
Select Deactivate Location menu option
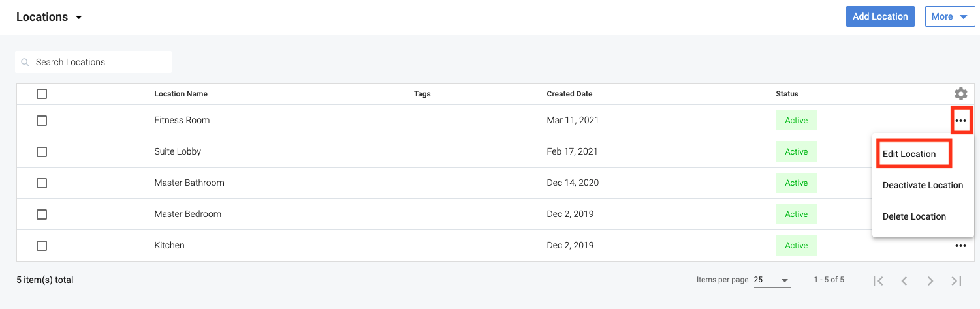(x=923, y=186)
